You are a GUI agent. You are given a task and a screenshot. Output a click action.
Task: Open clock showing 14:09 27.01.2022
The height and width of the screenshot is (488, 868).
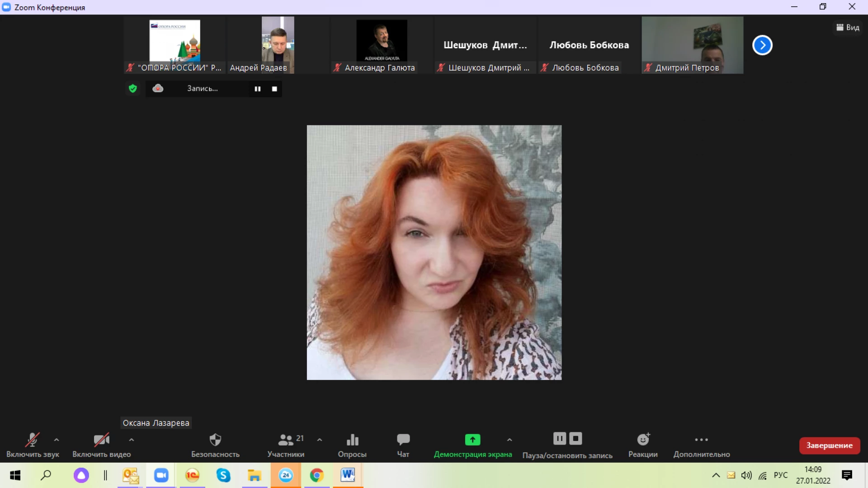[813, 475]
